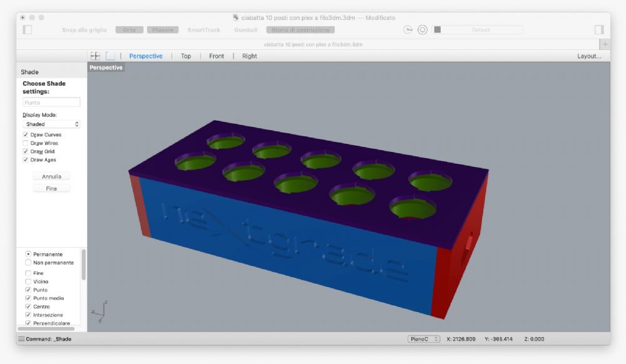Select the Permanente radio button
This screenshot has height=364, width=626.
point(28,254)
